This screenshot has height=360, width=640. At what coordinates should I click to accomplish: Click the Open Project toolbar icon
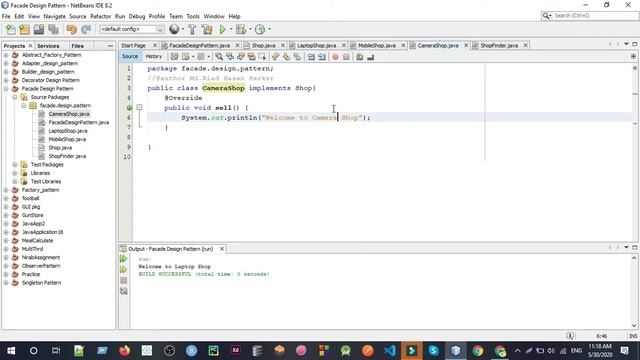[39, 29]
